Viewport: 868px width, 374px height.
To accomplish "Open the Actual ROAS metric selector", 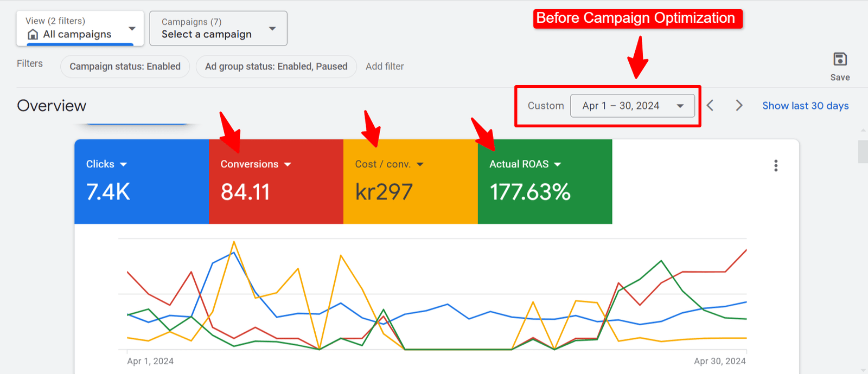I will [x=558, y=164].
